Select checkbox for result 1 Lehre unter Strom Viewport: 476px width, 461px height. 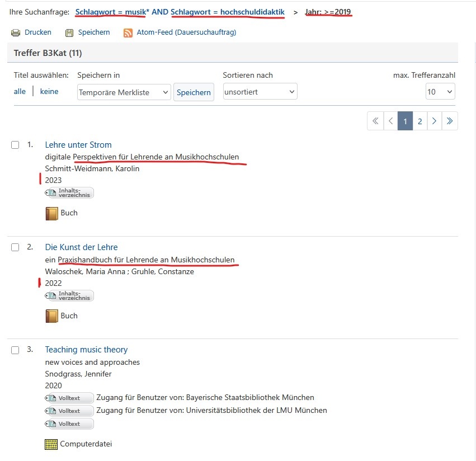click(16, 145)
